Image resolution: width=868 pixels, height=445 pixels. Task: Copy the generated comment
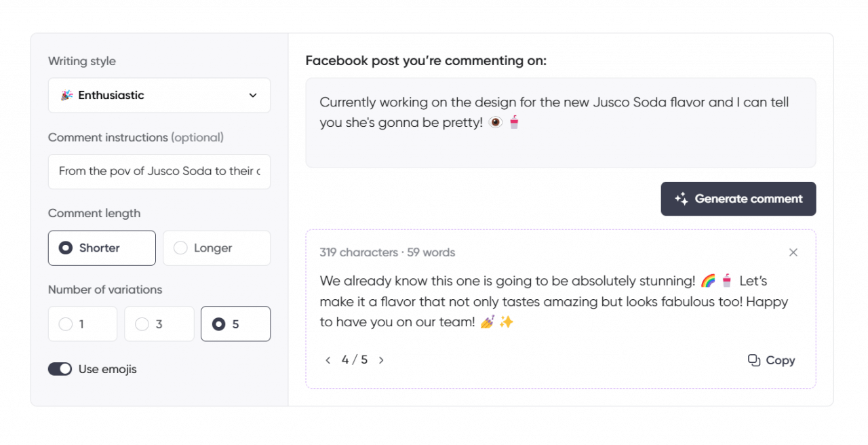(x=771, y=360)
